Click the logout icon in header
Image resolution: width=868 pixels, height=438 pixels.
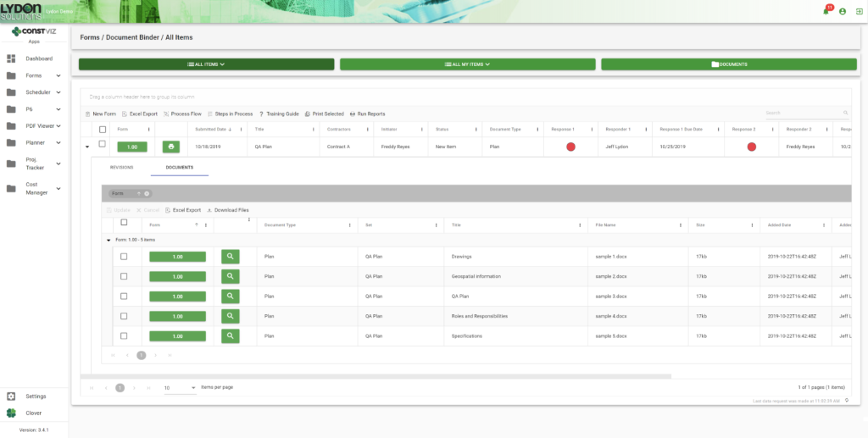click(858, 11)
